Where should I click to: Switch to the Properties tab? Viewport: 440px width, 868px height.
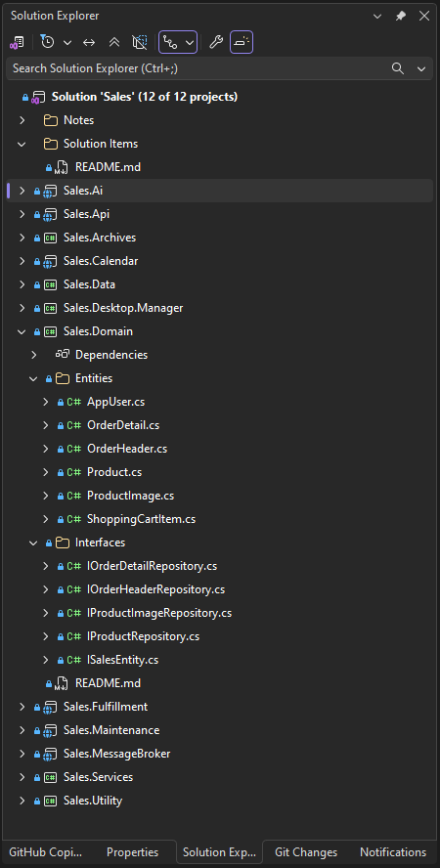(132, 852)
